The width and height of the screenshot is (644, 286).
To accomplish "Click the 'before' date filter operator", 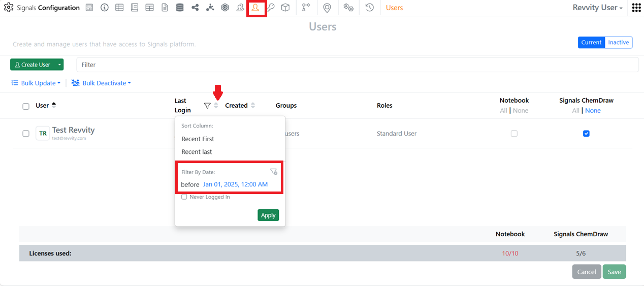I will pos(190,184).
